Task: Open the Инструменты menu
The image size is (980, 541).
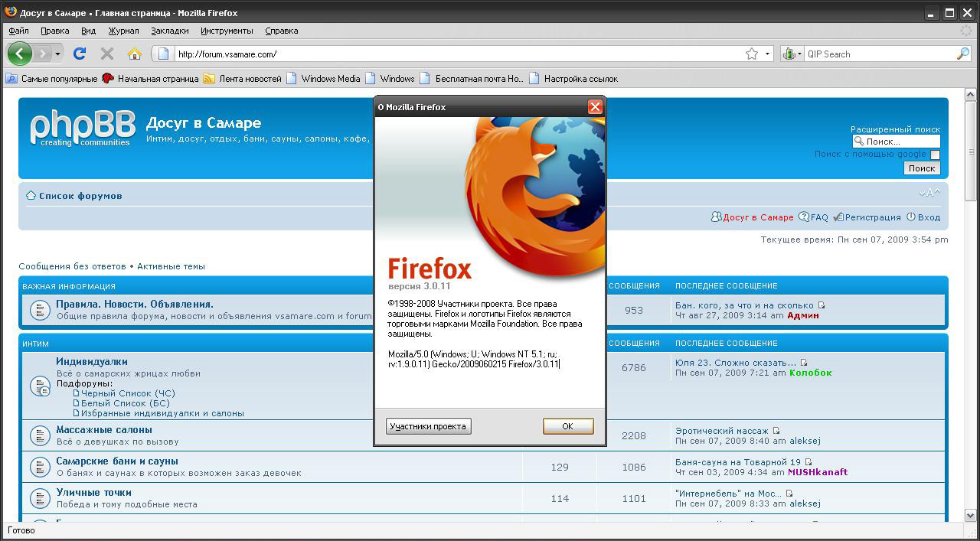Action: pos(227,31)
